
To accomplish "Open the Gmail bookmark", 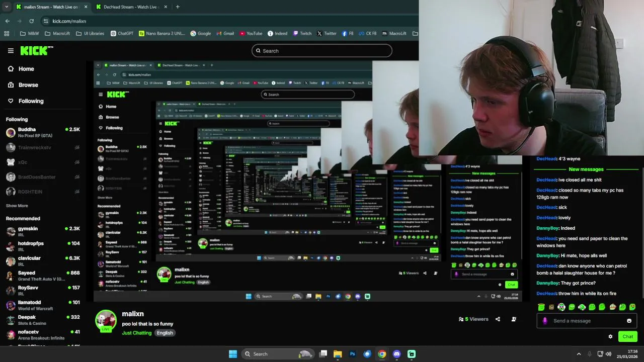I will (225, 34).
